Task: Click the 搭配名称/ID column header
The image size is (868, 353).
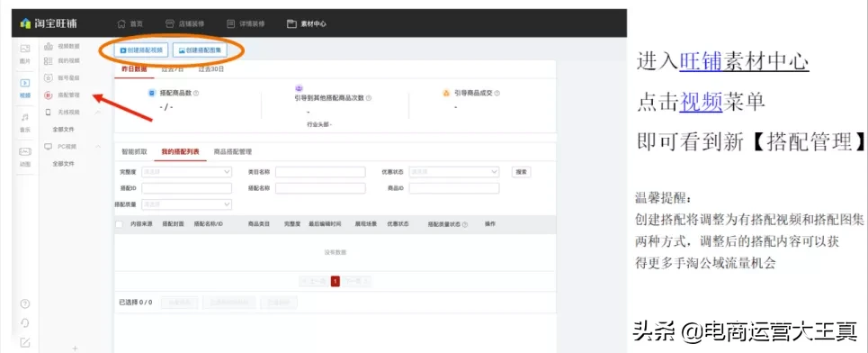Action: coord(208,224)
